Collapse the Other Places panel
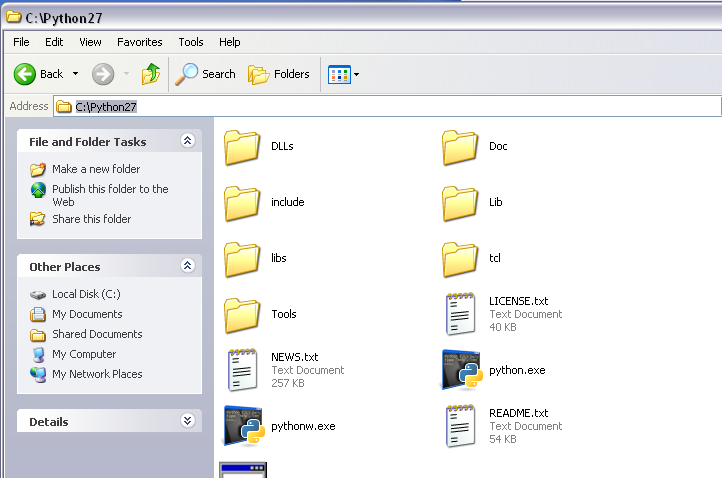 (187, 266)
